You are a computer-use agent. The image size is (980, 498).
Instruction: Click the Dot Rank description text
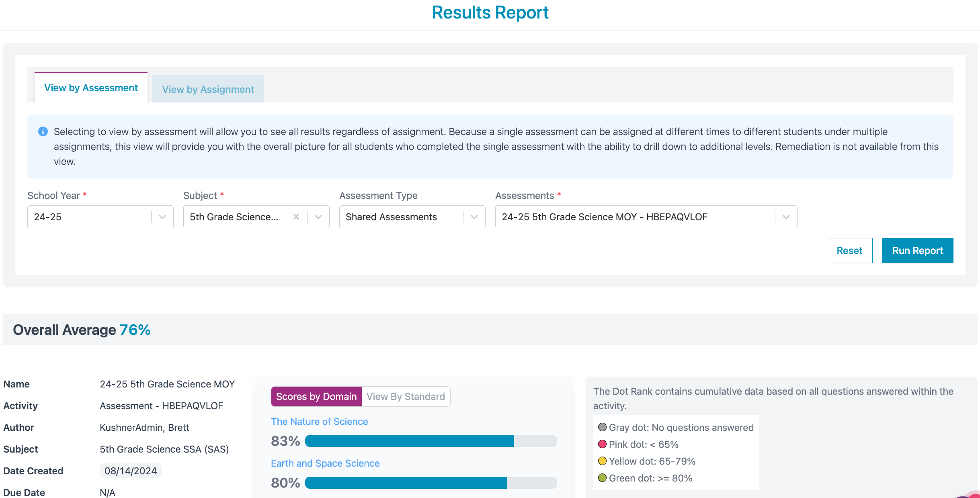(773, 398)
